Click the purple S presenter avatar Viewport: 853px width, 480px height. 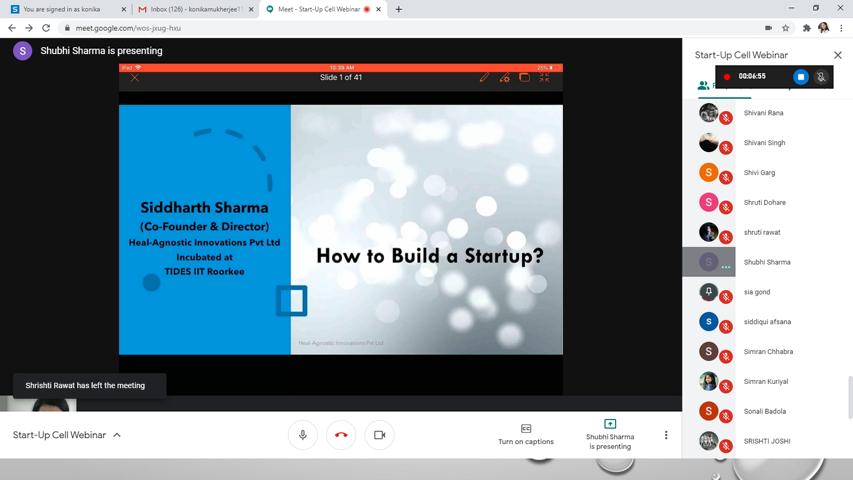(22, 51)
